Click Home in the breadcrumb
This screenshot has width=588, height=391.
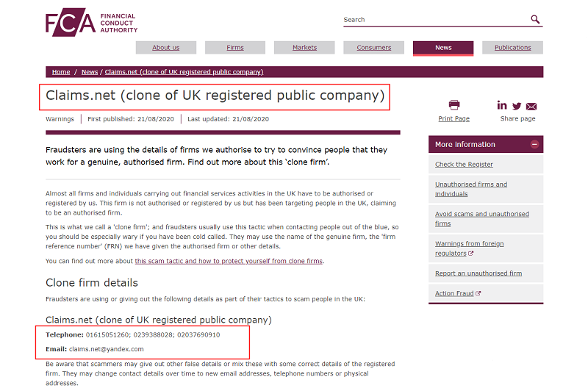[x=61, y=72]
